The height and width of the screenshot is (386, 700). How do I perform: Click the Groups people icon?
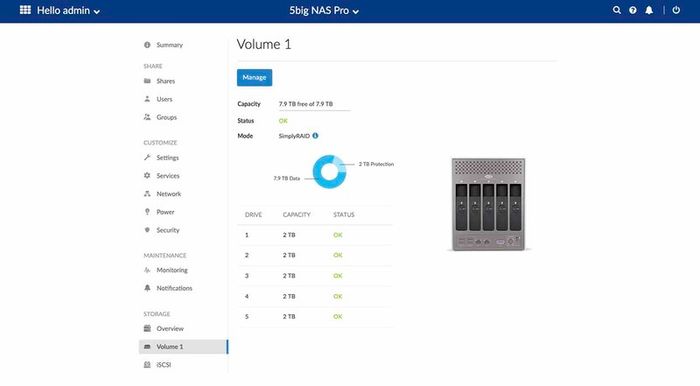147,117
